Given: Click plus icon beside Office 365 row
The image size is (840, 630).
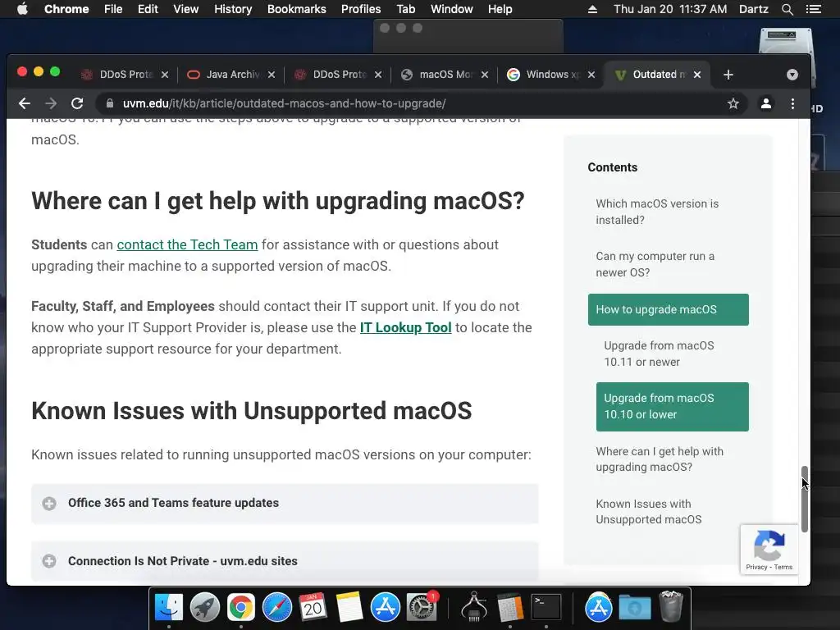Looking at the screenshot, I should point(49,503).
